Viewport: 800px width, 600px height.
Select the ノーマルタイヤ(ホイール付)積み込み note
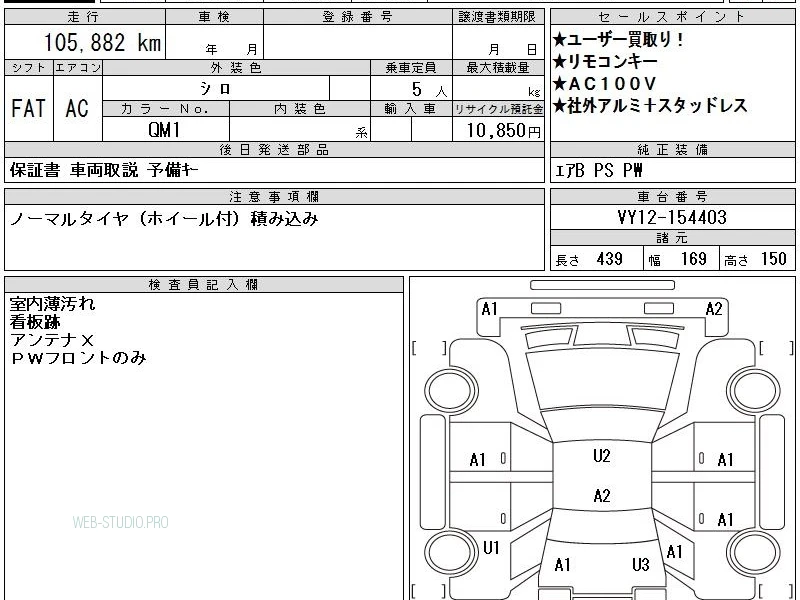point(164,219)
